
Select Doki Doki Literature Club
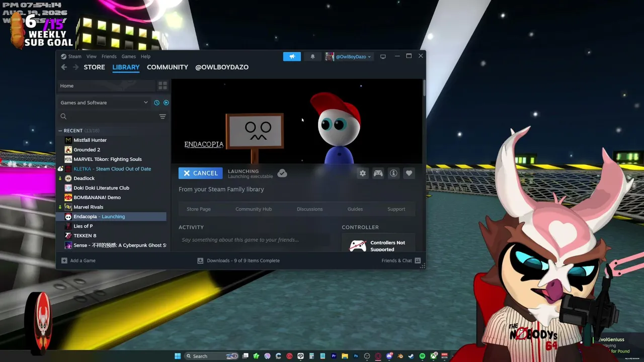(x=101, y=188)
